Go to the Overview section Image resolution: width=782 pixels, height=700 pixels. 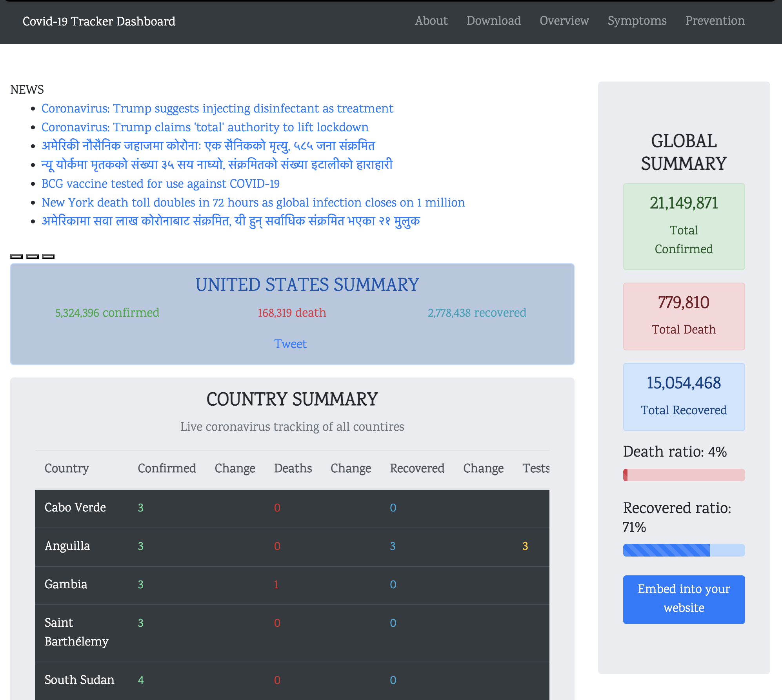pos(564,21)
